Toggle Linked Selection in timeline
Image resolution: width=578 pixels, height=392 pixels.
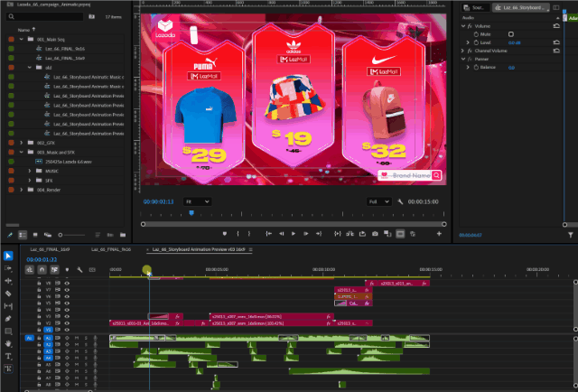[x=54, y=270]
